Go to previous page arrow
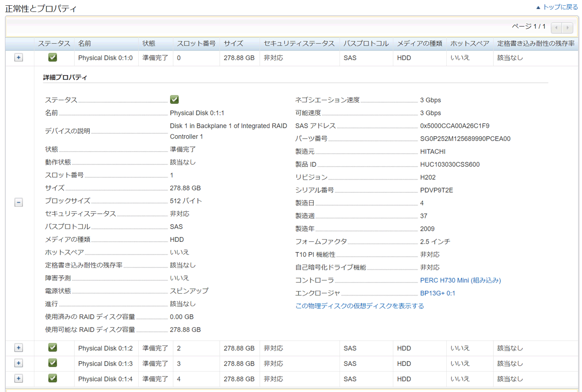582x392 pixels. coord(557,28)
